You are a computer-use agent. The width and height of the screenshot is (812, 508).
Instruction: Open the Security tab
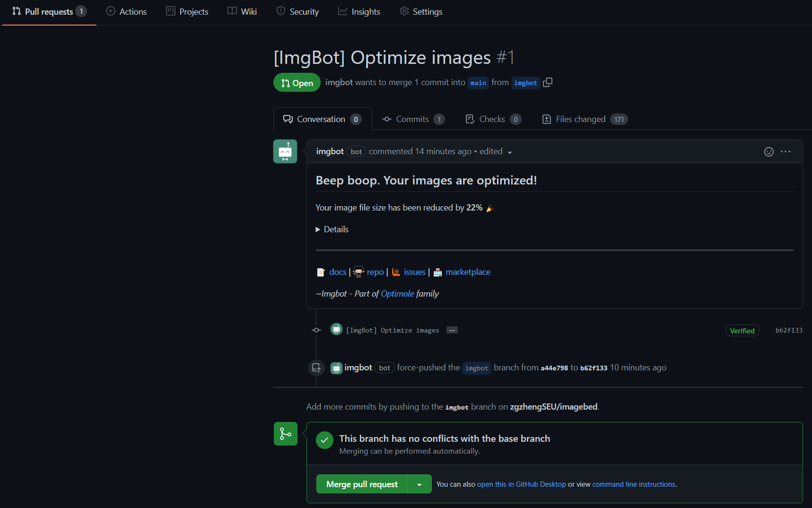point(297,11)
